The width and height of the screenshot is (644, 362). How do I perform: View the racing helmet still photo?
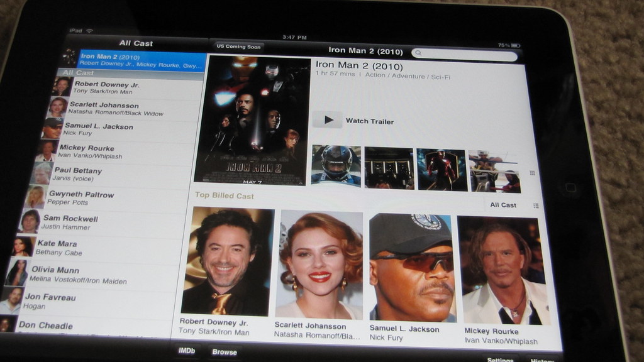pyautogui.click(x=336, y=166)
